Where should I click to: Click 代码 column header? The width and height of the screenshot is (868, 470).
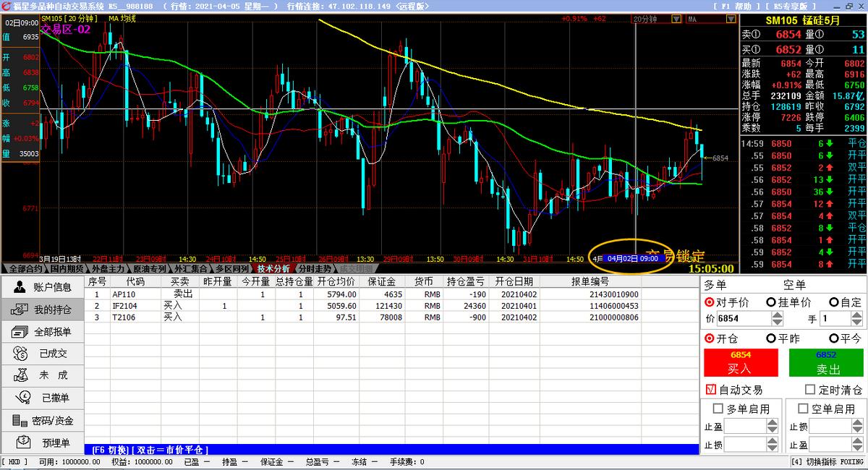[135, 281]
